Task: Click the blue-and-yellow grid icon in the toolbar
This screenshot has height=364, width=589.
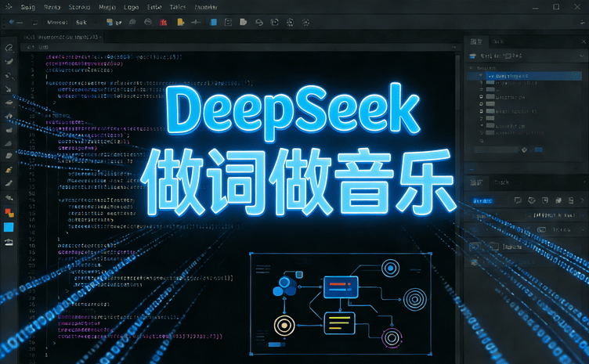Action: (110, 23)
